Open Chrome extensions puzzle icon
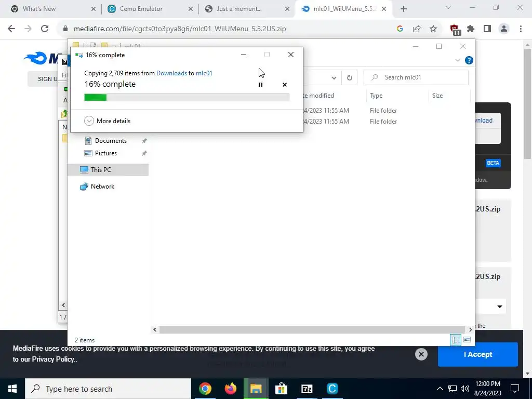 pos(471,29)
